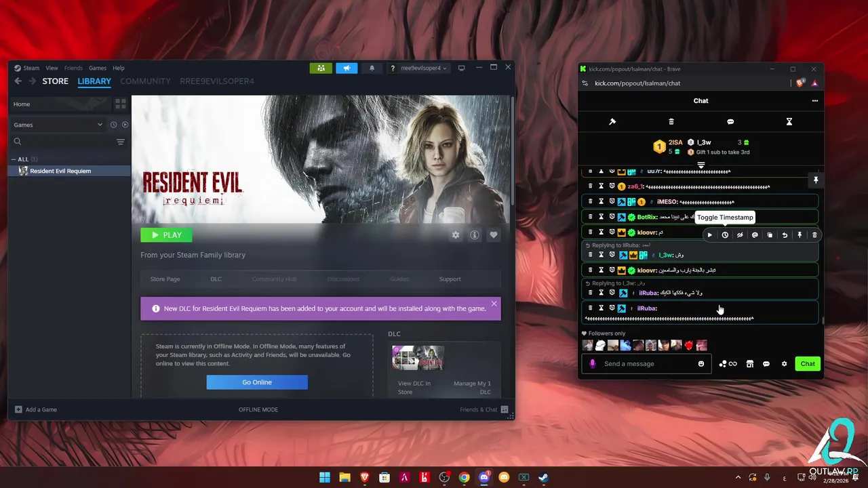This screenshot has width=868, height=488.
Task: Open the Store Page link
Action: (x=165, y=279)
